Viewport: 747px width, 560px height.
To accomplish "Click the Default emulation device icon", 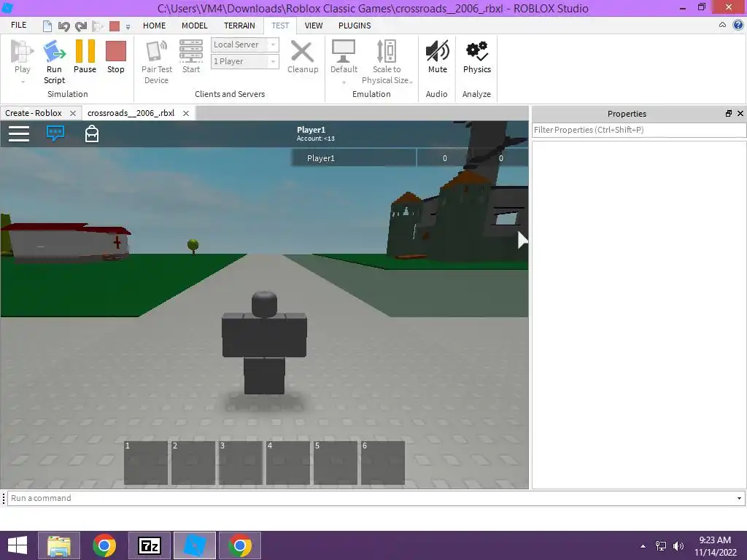I will [344, 52].
